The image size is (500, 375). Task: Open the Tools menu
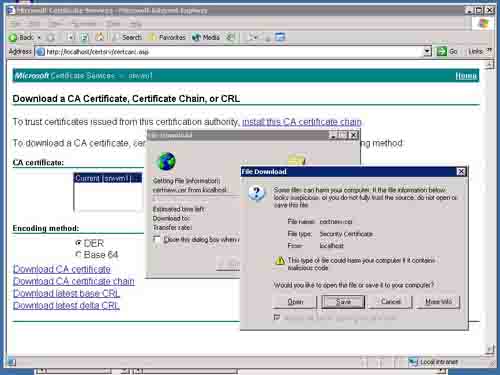tap(113, 24)
